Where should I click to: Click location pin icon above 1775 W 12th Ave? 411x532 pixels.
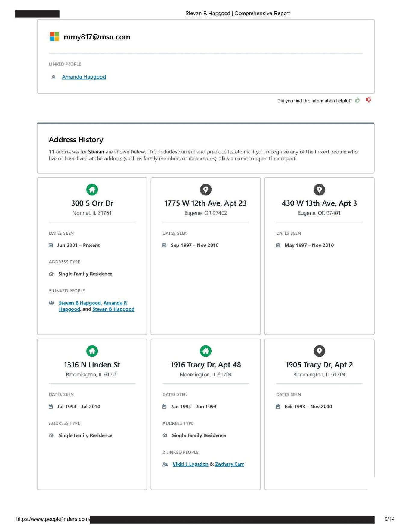[206, 190]
